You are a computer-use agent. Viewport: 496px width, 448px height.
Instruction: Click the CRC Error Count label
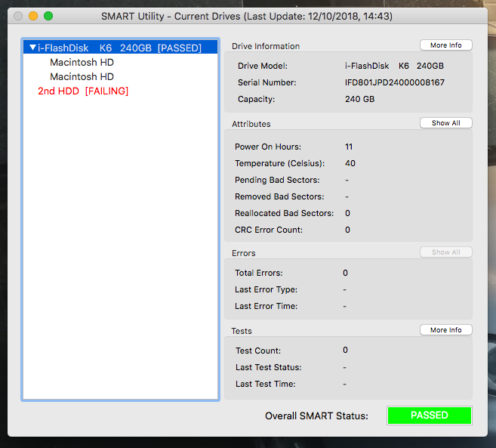pos(269,230)
